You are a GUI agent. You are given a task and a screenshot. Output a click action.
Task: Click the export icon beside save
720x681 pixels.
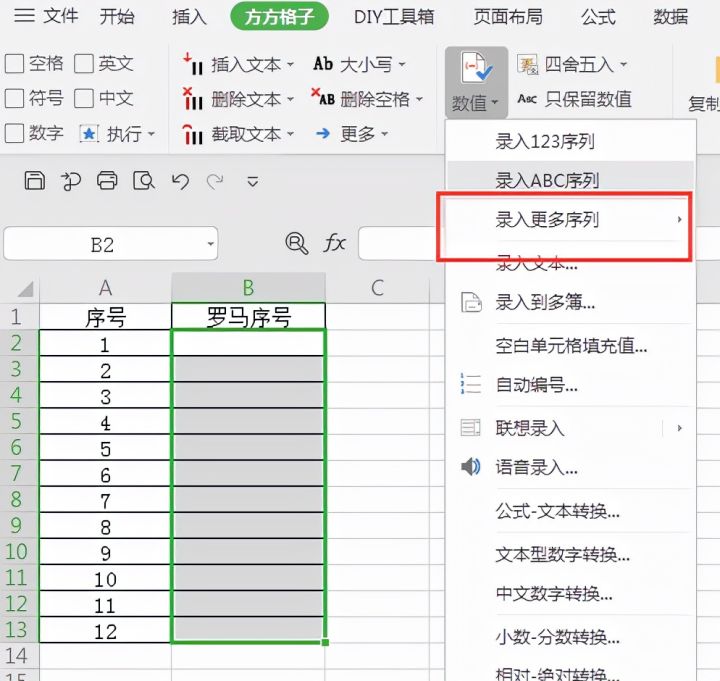[x=71, y=181]
